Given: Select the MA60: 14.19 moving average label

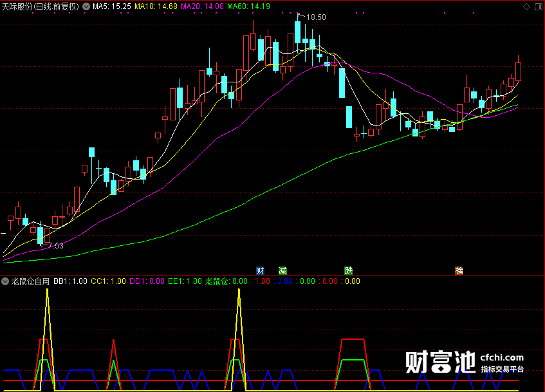Looking at the screenshot, I should point(248,6).
